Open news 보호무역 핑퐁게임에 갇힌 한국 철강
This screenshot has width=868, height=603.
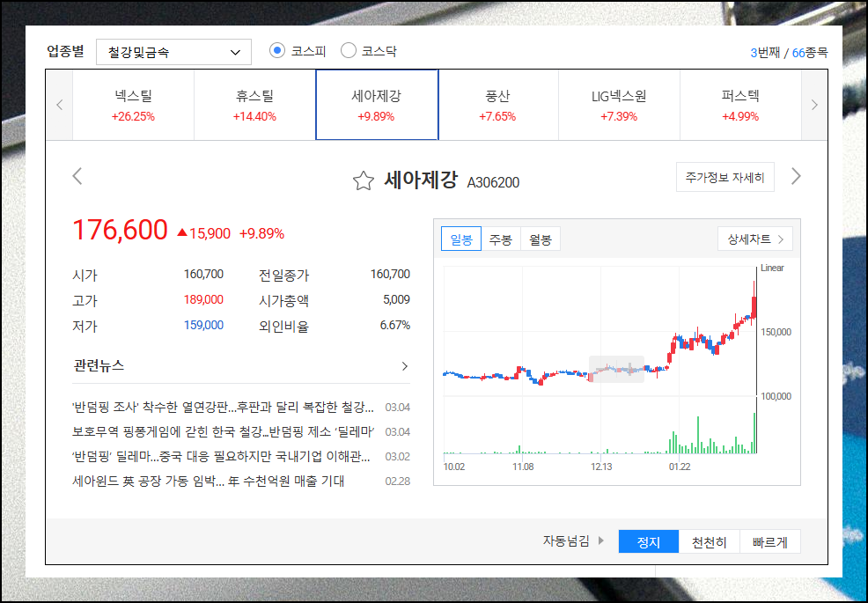click(223, 432)
